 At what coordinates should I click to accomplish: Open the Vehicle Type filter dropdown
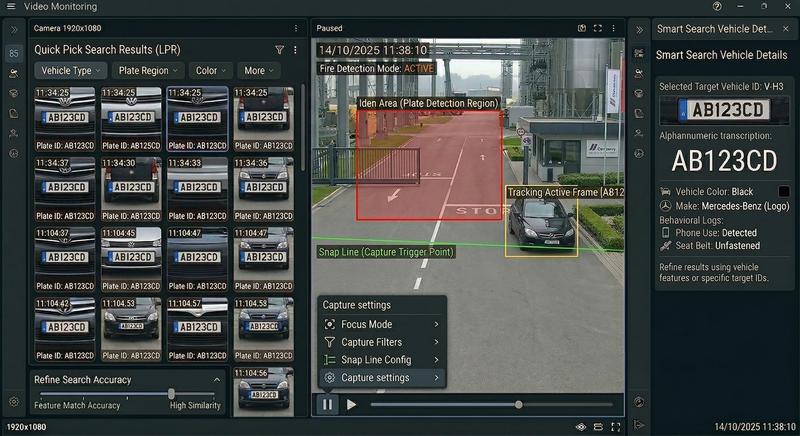(71, 70)
